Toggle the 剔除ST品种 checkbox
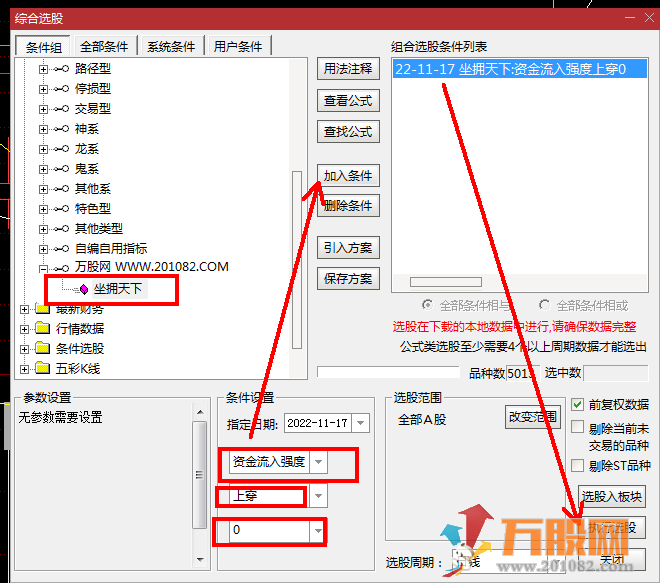This screenshot has height=583, width=660. coord(578,466)
